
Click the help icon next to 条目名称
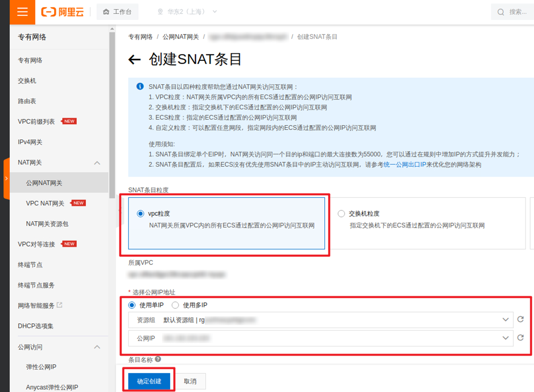tap(158, 359)
